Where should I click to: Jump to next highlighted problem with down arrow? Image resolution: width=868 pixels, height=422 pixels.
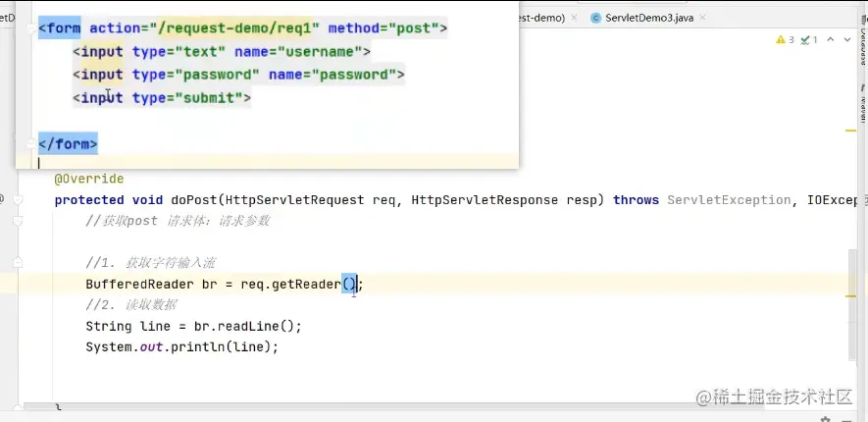tap(847, 40)
